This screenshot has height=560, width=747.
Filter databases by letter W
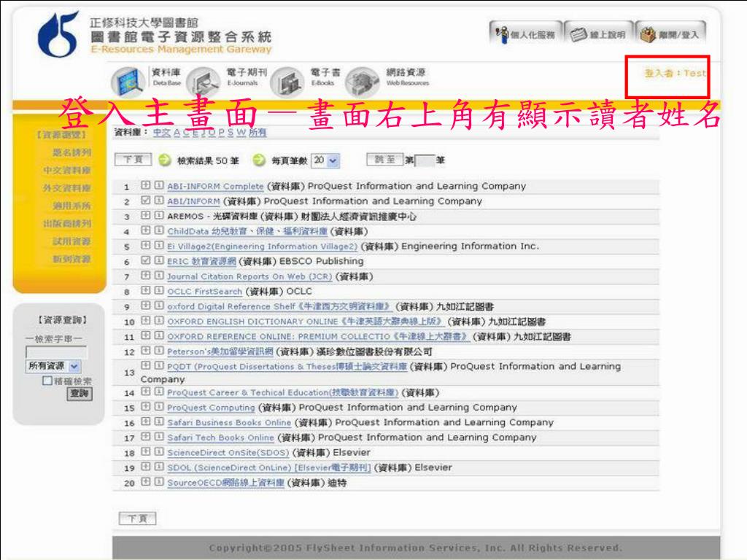tap(241, 133)
